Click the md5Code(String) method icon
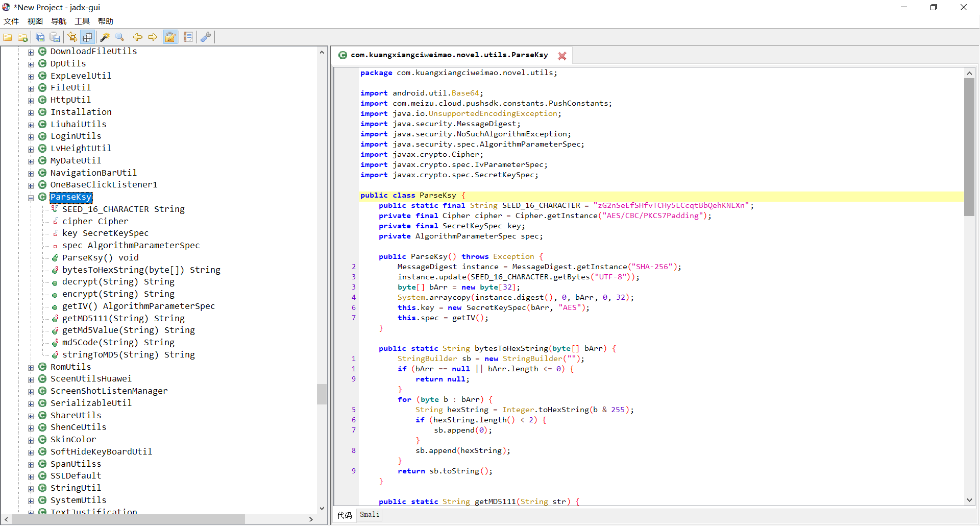 point(55,342)
